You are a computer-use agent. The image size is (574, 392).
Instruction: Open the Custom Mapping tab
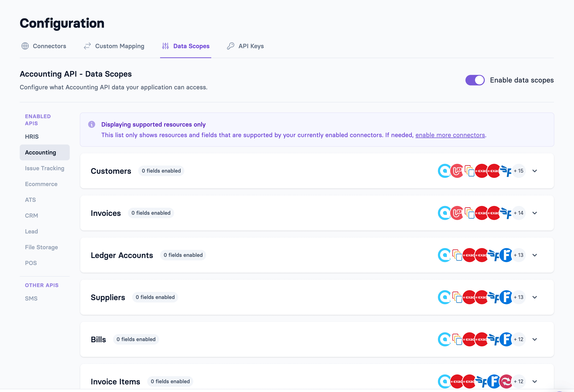[119, 46]
